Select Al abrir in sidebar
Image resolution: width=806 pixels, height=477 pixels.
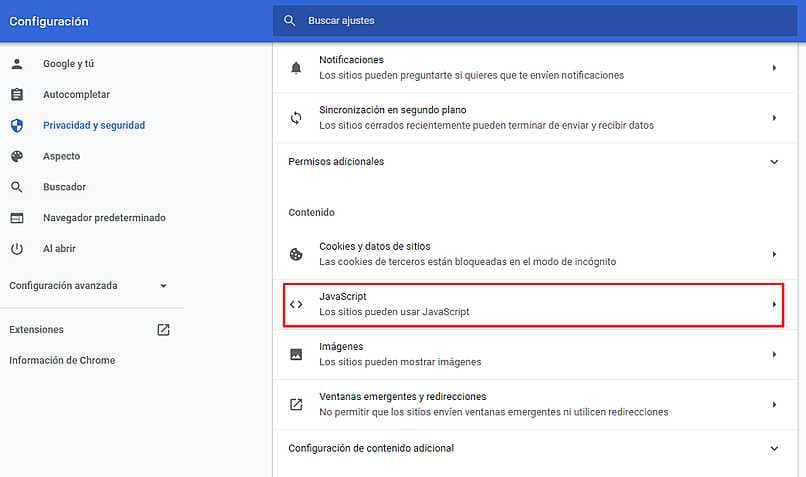(59, 249)
